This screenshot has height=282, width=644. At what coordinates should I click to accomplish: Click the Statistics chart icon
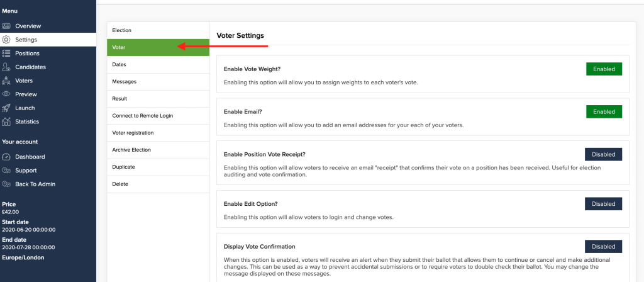click(6, 121)
